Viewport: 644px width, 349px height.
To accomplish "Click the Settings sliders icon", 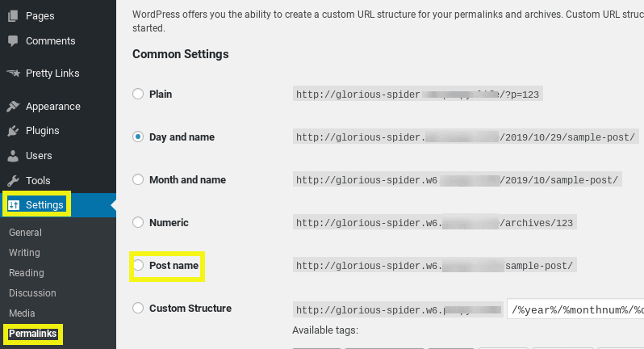I will pyautogui.click(x=14, y=204).
